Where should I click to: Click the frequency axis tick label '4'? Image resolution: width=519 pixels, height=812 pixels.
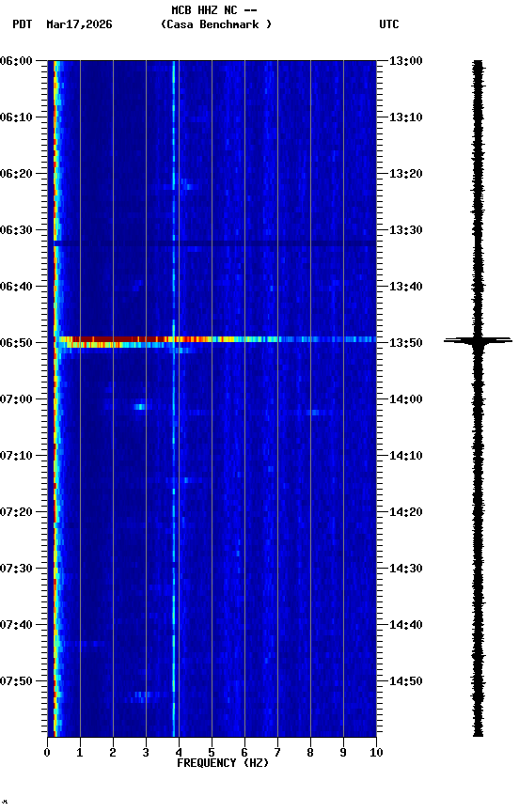click(x=179, y=753)
